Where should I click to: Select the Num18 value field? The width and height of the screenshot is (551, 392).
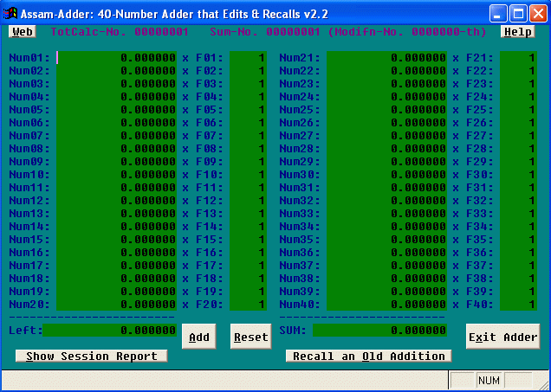pyautogui.click(x=116, y=279)
